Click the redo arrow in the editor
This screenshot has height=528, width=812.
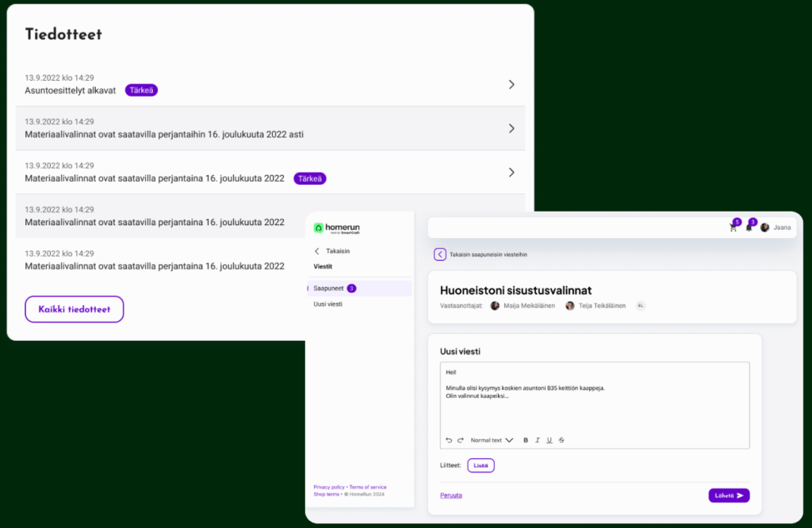point(460,440)
